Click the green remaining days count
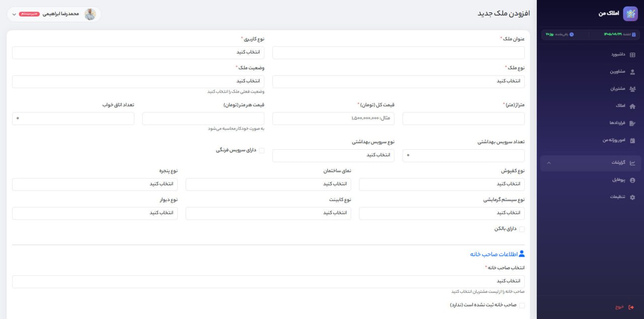Image resolution: width=644 pixels, height=319 pixels. click(550, 34)
